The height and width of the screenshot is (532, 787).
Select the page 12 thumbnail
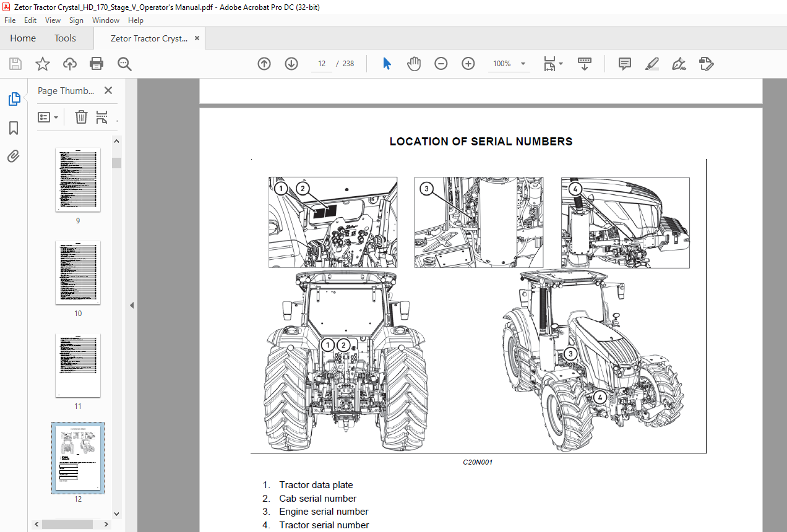tap(78, 458)
